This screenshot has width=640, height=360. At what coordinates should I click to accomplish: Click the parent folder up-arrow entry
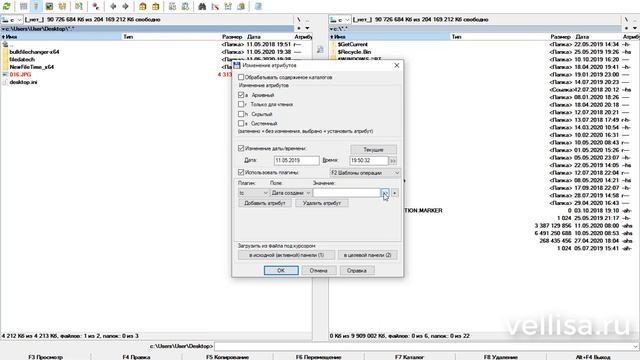point(5,44)
